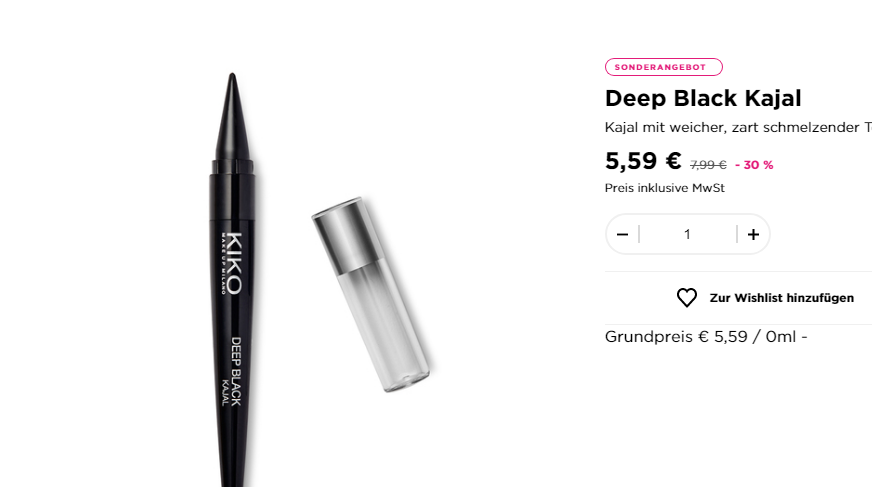Click the 0ml unit in Grundpreis line

781,337
